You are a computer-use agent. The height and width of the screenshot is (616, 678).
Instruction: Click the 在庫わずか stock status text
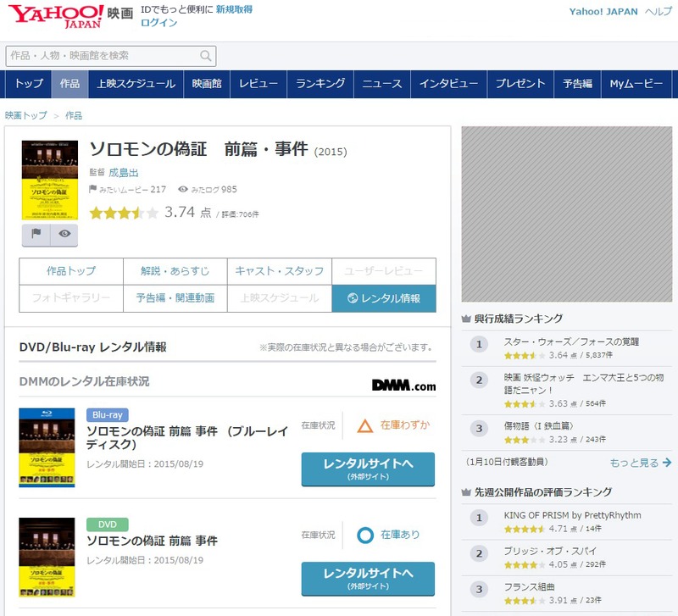[405, 425]
